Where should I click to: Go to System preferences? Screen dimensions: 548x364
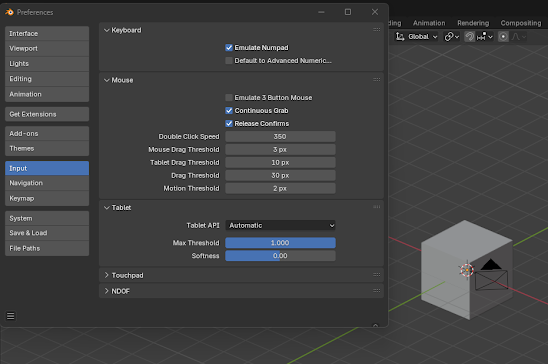point(47,218)
